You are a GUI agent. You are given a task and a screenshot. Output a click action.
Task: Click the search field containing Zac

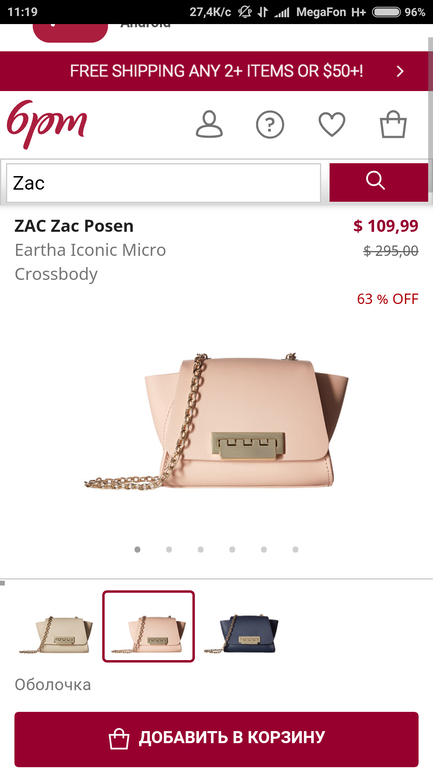coord(163,183)
